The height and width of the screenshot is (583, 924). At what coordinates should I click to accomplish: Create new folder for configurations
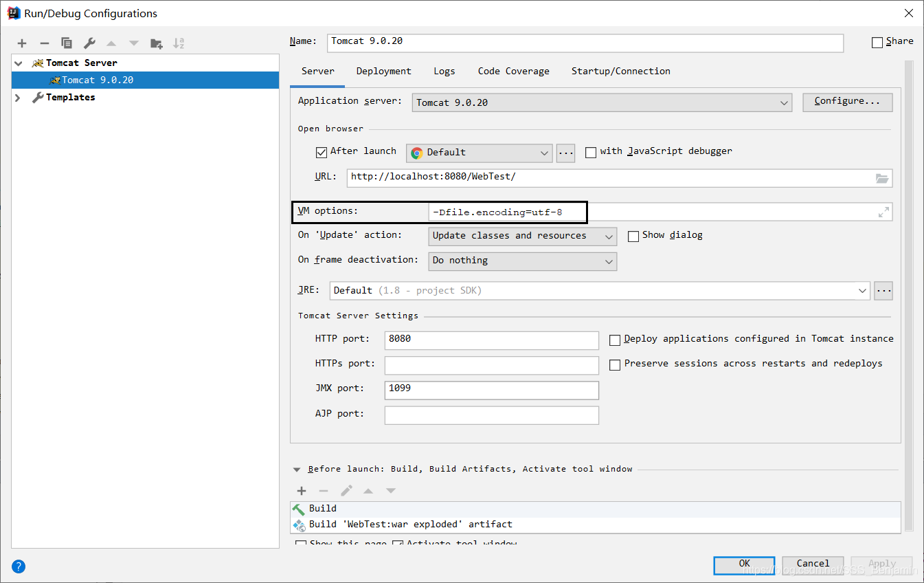157,43
